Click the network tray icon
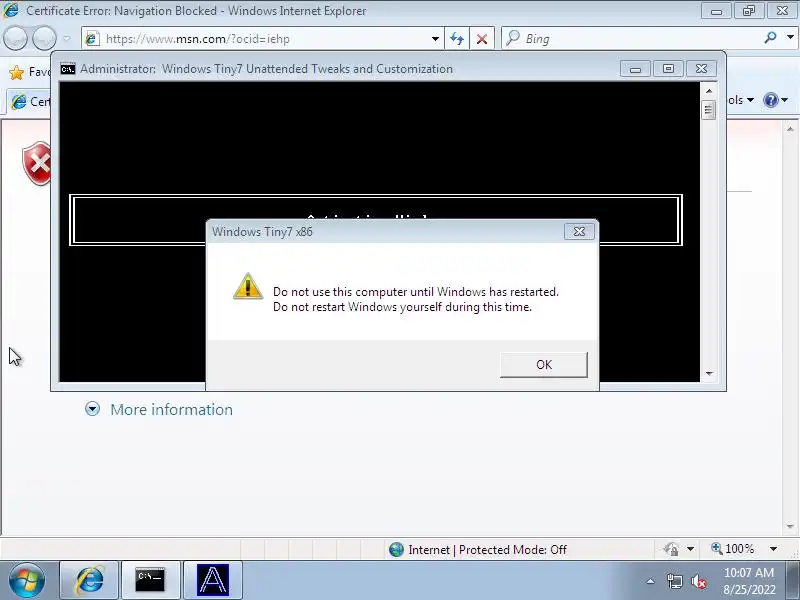 pos(674,581)
